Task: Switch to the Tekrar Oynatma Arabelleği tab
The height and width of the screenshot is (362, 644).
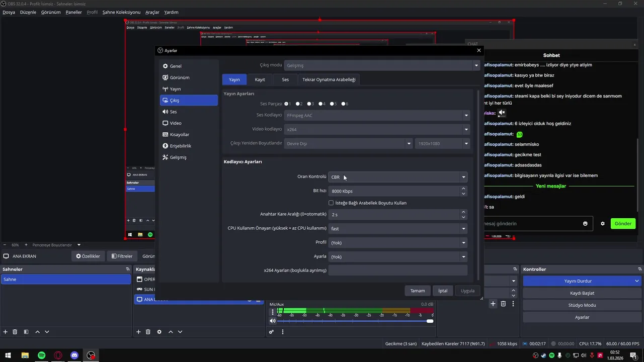Action: [329, 79]
